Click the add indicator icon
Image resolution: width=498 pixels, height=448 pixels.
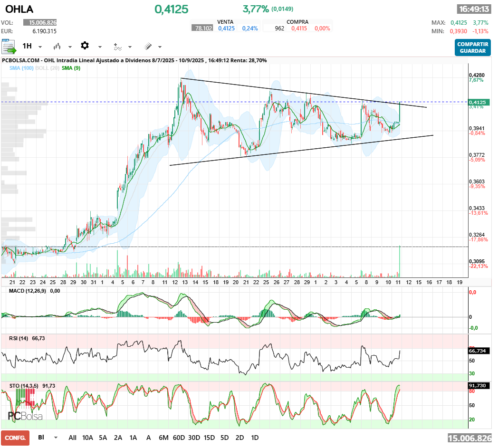pos(117,47)
